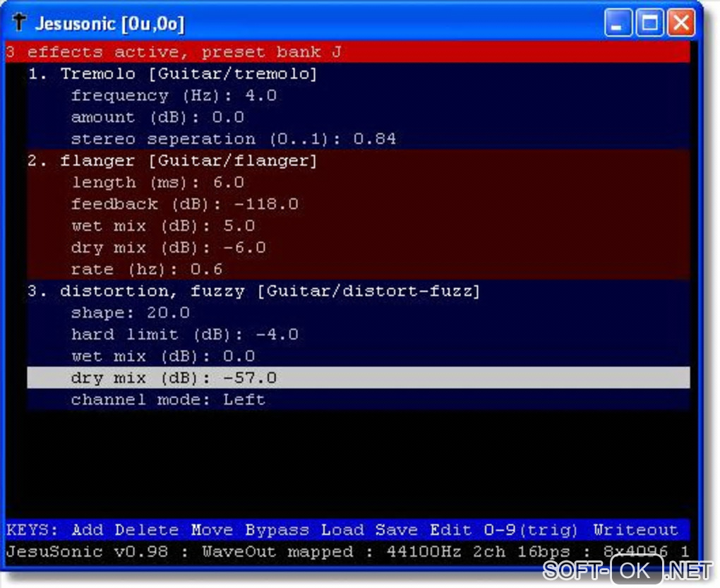Click Delete in the KEYS bar
Screen dimensions: 720x588
pyautogui.click(x=147, y=530)
